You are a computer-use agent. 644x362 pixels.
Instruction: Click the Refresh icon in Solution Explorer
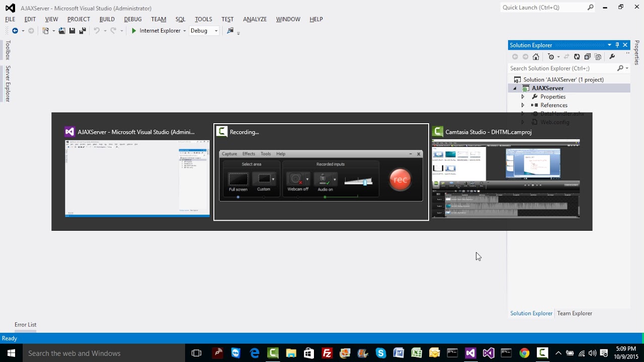(x=577, y=57)
